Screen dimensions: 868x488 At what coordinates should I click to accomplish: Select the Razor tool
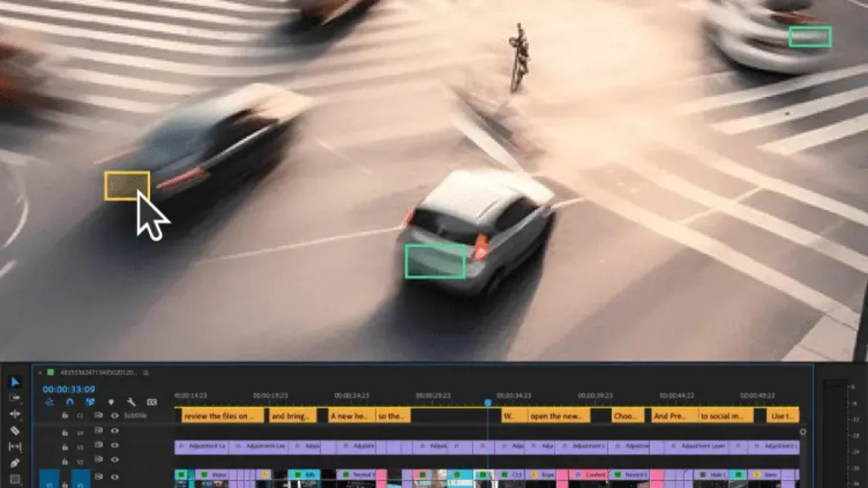15,430
